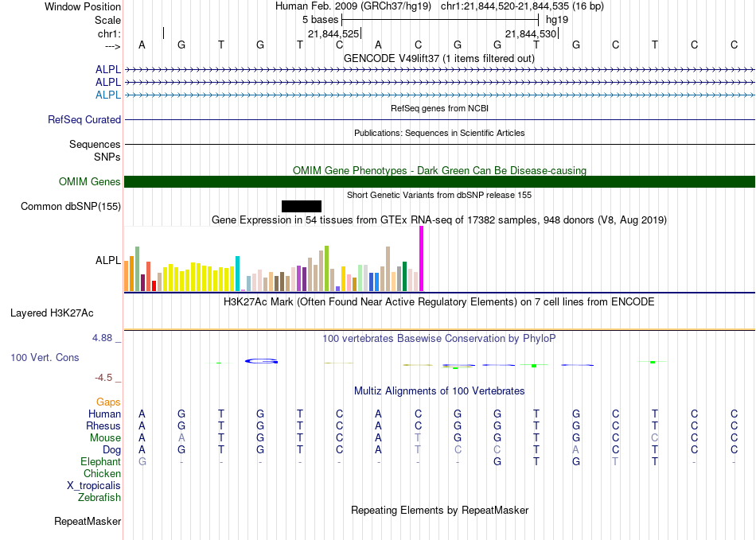This screenshot has height=540, width=756.
Task: Click the faded G at Elephant row start
Action: coord(142,461)
